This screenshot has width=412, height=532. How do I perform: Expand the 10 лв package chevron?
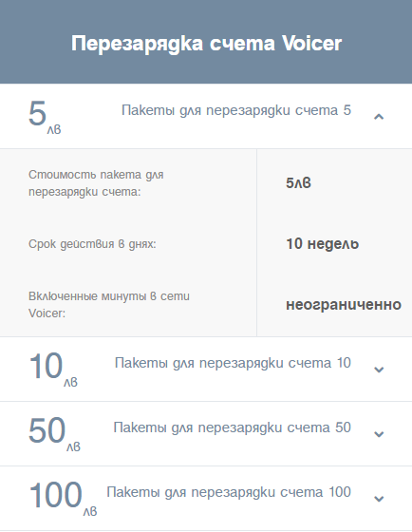pos(379,370)
